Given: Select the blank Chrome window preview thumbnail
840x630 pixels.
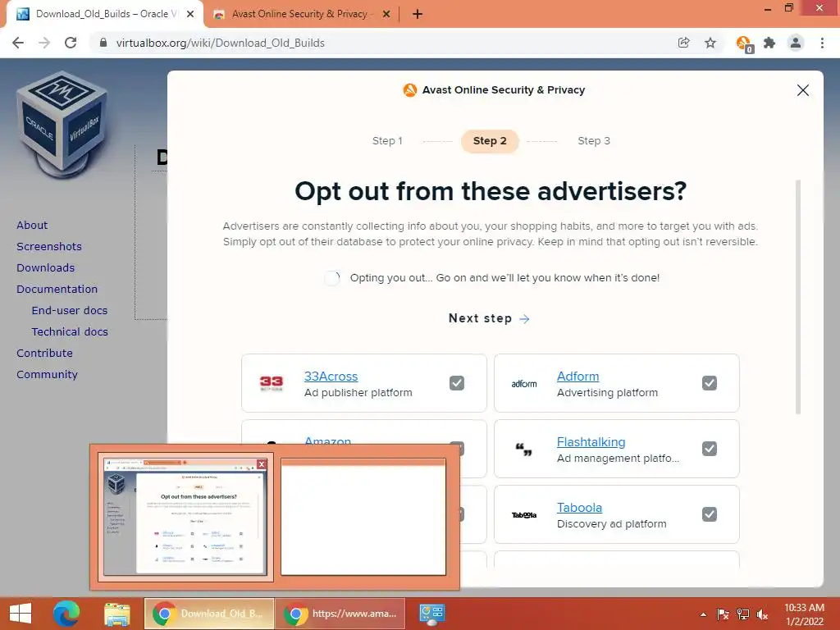Looking at the screenshot, I should 363,517.
